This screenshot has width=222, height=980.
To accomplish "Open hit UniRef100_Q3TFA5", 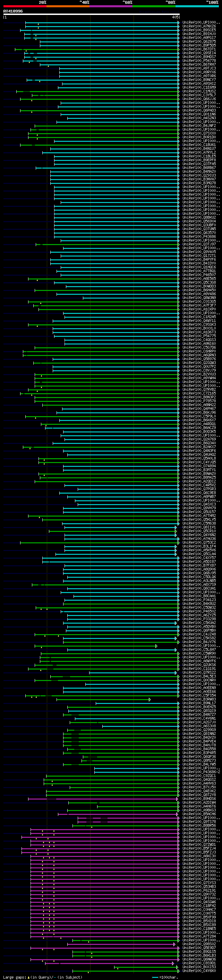I will [199, 164].
